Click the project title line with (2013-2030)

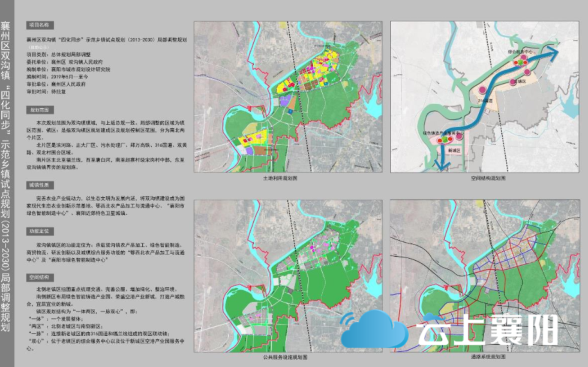(x=107, y=39)
